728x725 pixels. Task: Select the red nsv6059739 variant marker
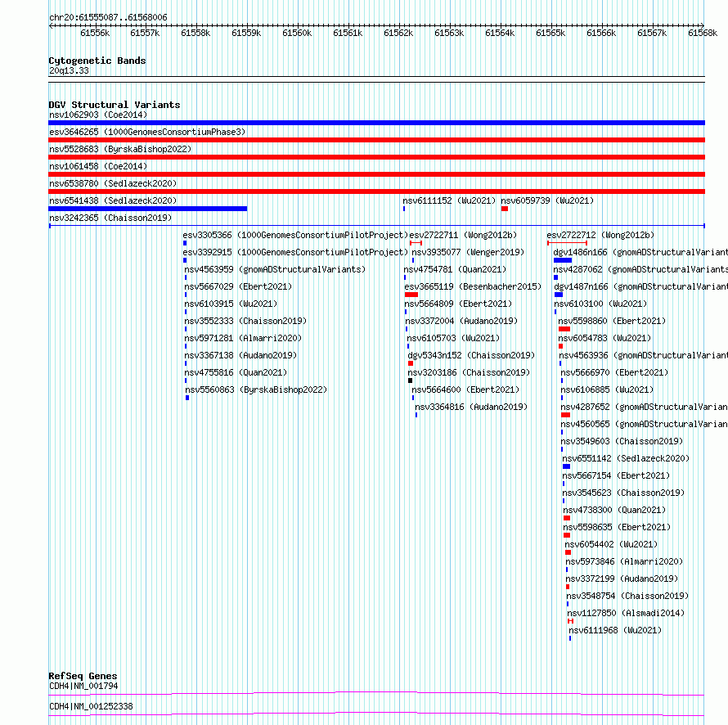coord(505,209)
